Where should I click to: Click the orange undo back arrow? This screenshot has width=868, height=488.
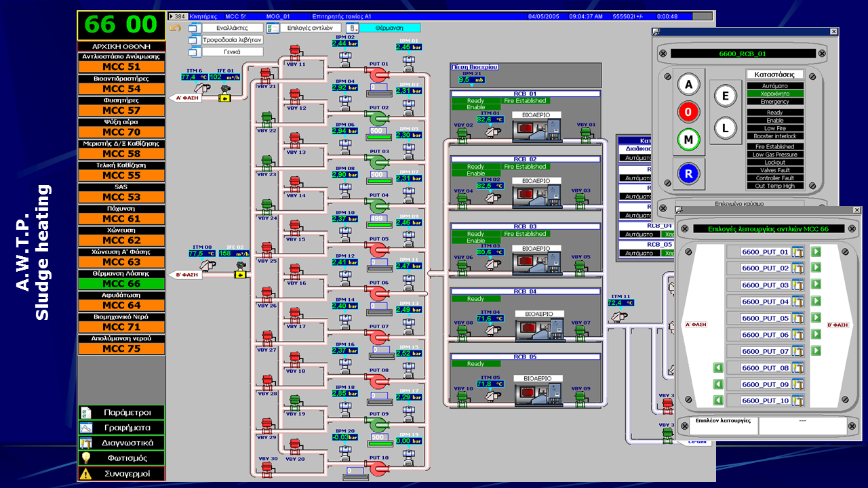pyautogui.click(x=176, y=28)
